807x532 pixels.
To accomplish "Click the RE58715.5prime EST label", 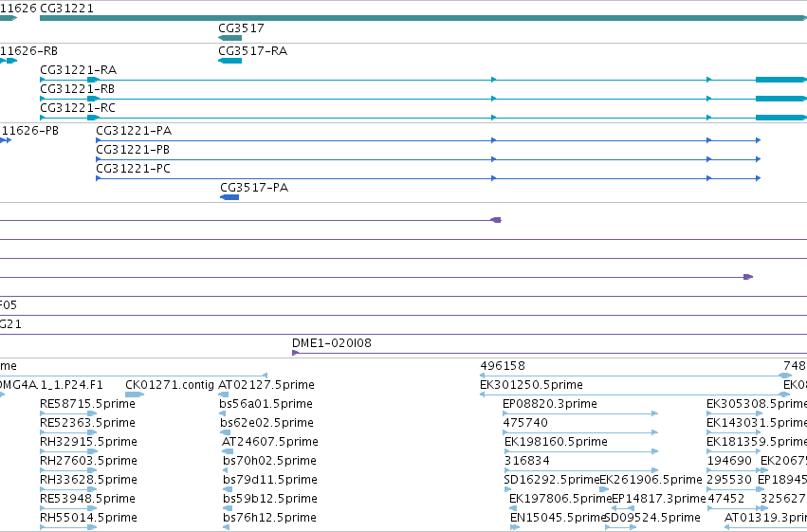I will point(87,404).
